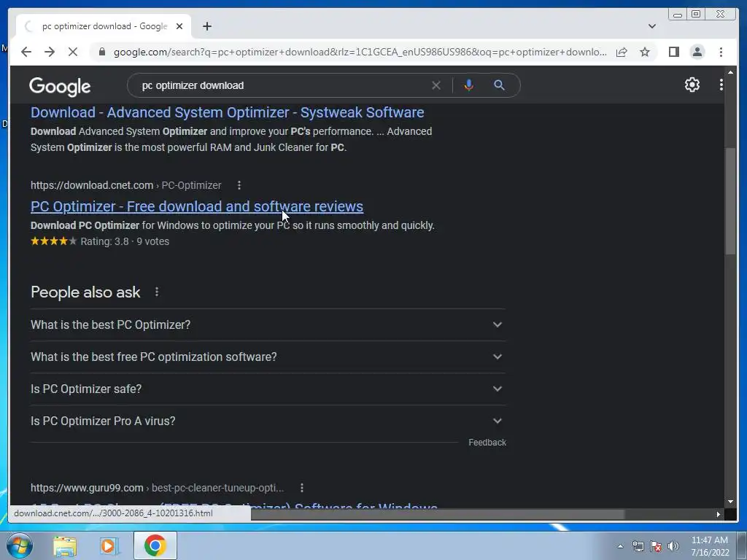Bookmark this page with the star
Screen dimensions: 747x560
point(645,52)
